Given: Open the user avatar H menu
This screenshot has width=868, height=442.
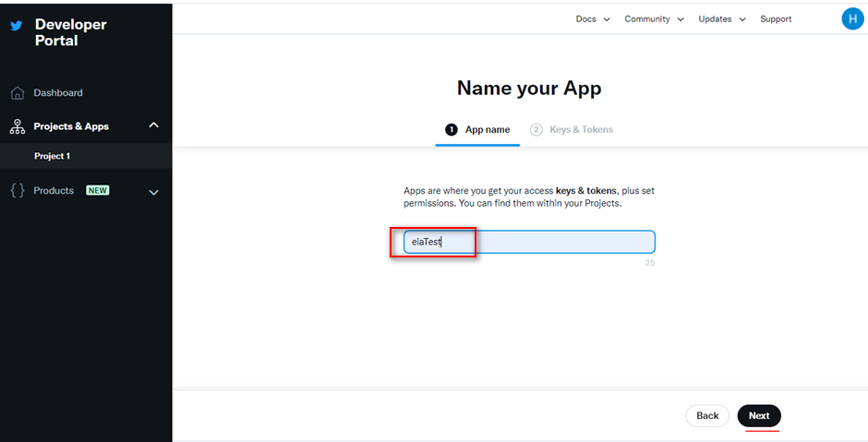Looking at the screenshot, I should 852,18.
